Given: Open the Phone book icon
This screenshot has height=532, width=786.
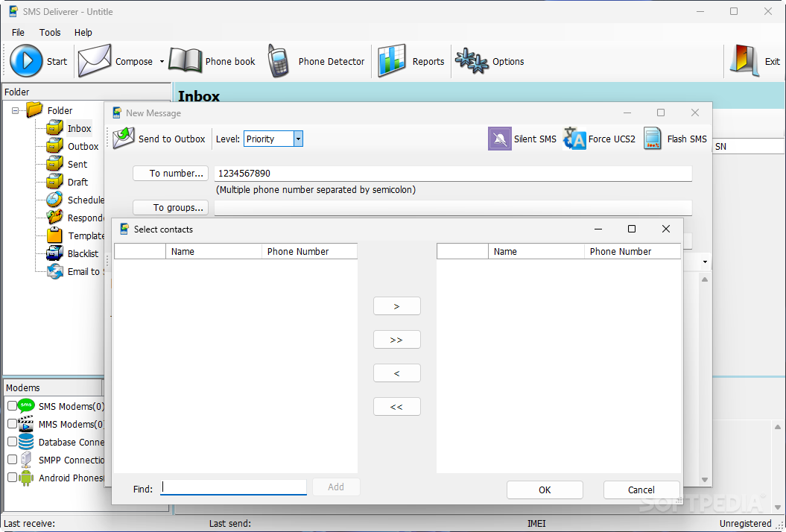Looking at the screenshot, I should [x=185, y=60].
